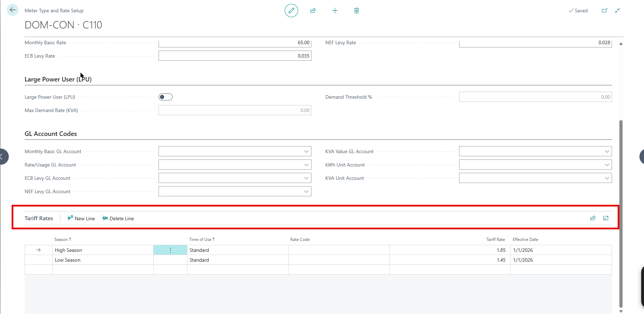644x314 pixels.
Task: Open page in new window icon
Action: click(604, 11)
